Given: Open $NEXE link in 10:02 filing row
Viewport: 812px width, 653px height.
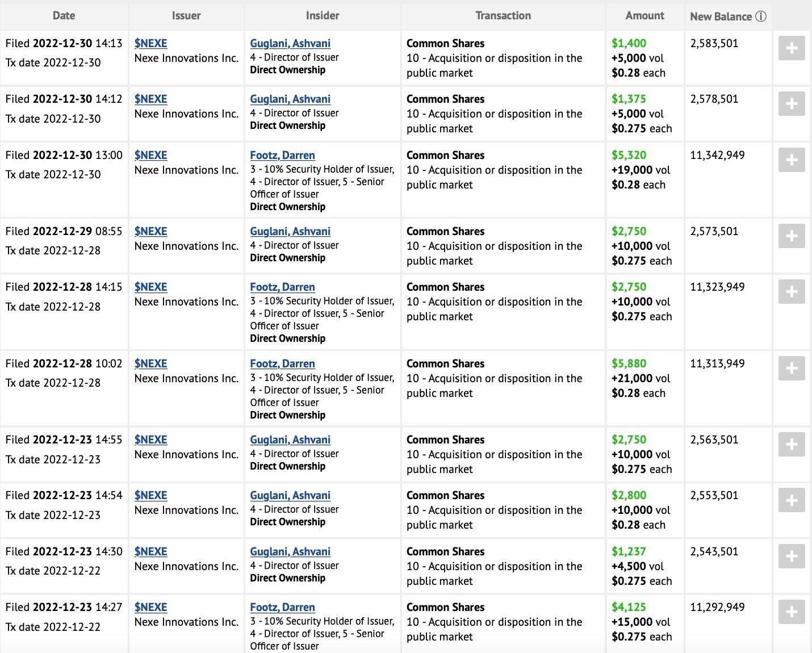Looking at the screenshot, I should tap(151, 363).
